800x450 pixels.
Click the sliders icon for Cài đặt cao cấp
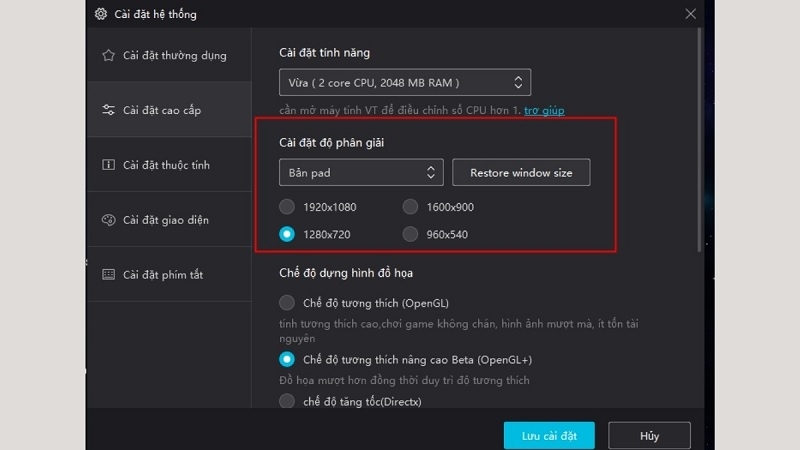tap(108, 110)
